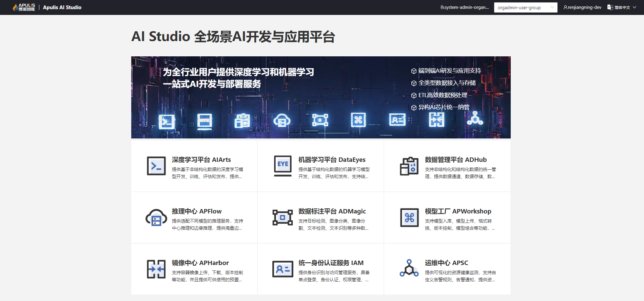Image resolution: width=644 pixels, height=301 pixels.
Task: Click the IAM identity card icon
Action: [283, 269]
